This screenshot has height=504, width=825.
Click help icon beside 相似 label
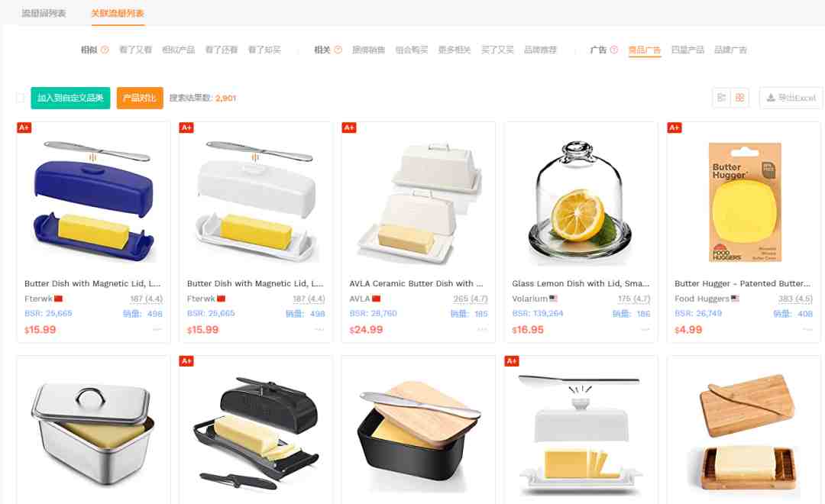pos(105,50)
